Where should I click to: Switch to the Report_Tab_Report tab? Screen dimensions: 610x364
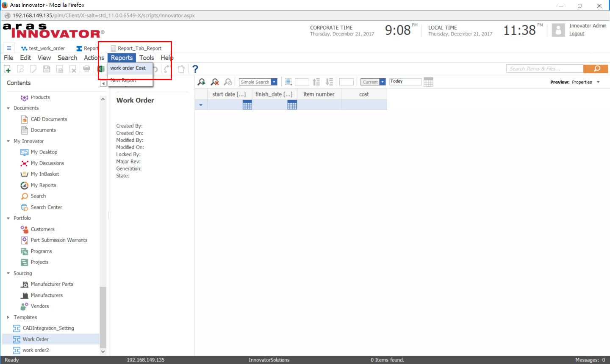(x=136, y=48)
